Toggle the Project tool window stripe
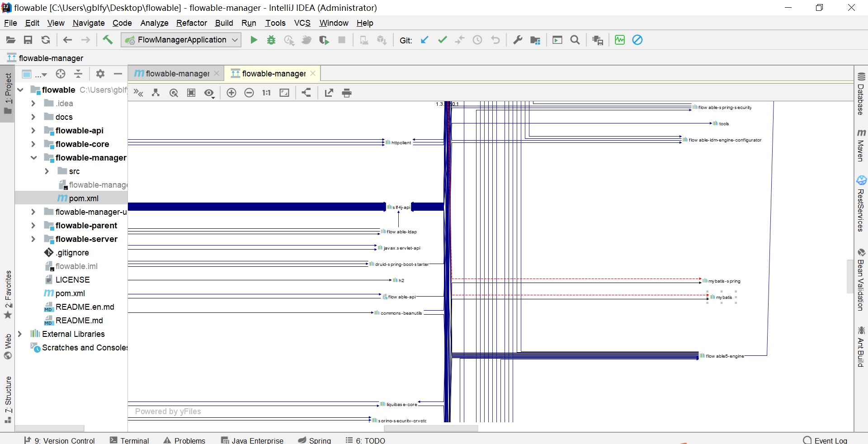Viewport: 868px width, 444px height. click(8, 94)
